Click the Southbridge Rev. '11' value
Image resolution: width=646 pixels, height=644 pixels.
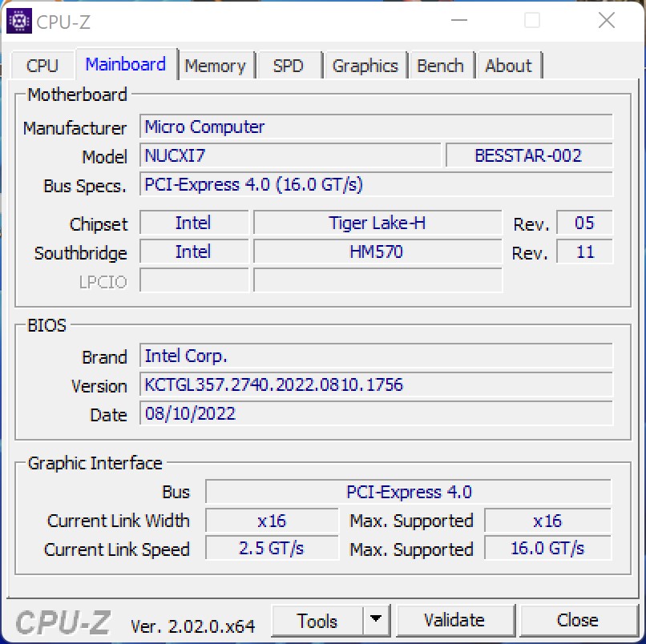tap(584, 252)
